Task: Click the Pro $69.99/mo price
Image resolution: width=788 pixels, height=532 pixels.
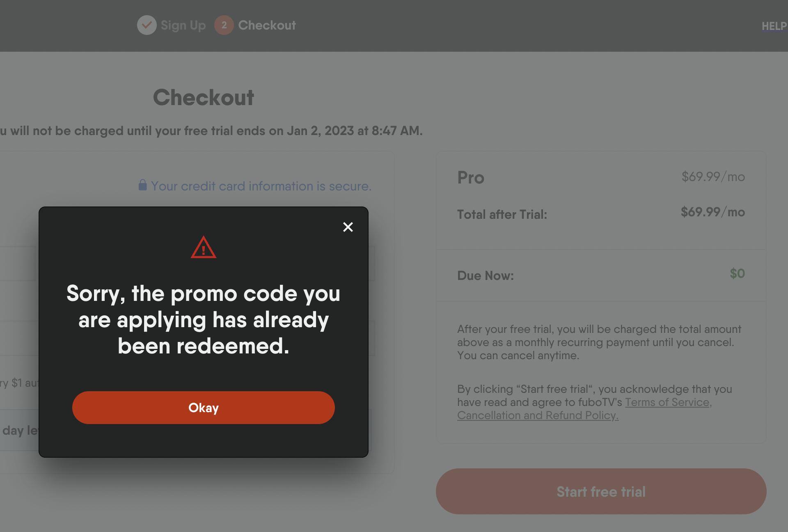Action: (713, 177)
